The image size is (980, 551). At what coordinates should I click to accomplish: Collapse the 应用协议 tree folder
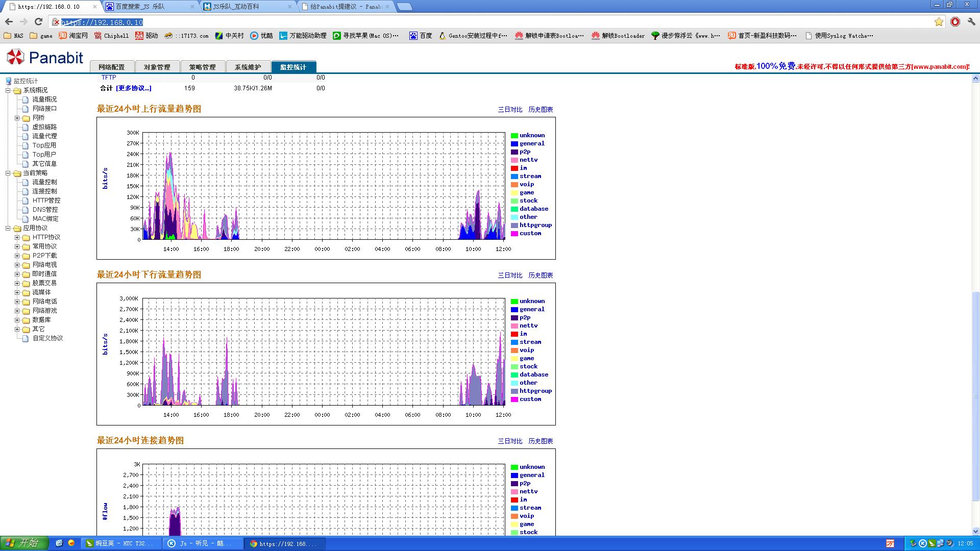pos(8,228)
